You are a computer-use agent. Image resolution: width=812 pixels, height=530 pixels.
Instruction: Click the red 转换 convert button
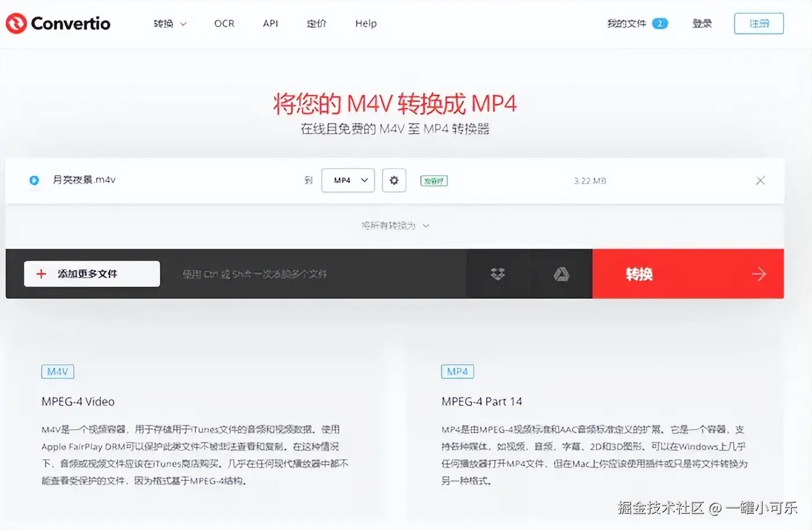(x=688, y=274)
